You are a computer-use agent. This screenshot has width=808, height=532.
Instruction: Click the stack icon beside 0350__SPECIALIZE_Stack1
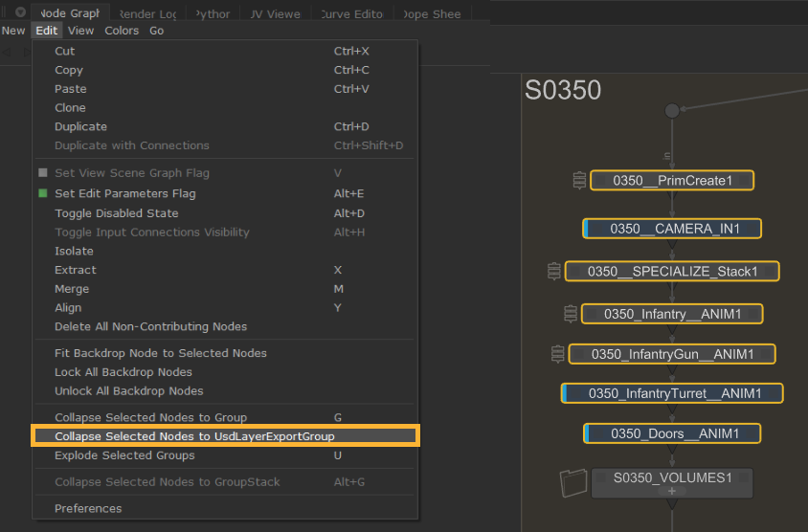553,272
